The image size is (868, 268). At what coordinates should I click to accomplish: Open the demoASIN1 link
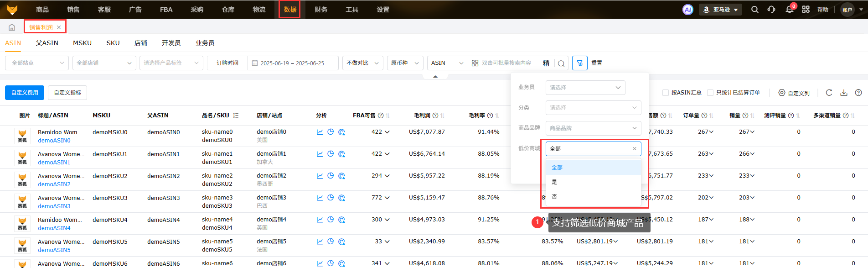pyautogui.click(x=54, y=163)
